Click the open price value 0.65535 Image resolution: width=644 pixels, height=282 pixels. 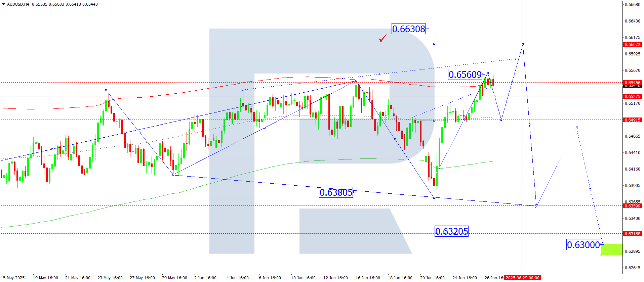40,4
